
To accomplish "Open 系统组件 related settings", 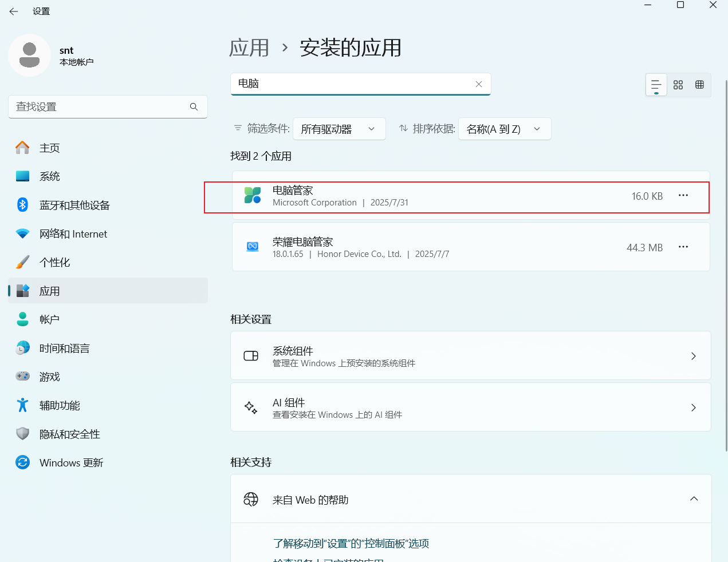I will point(471,355).
